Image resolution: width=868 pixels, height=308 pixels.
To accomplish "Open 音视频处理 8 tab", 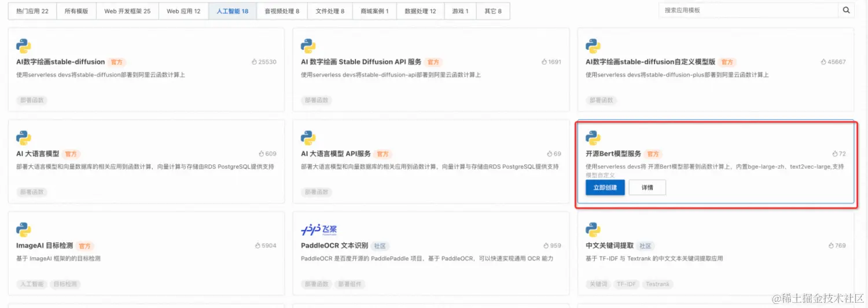I will pyautogui.click(x=282, y=11).
